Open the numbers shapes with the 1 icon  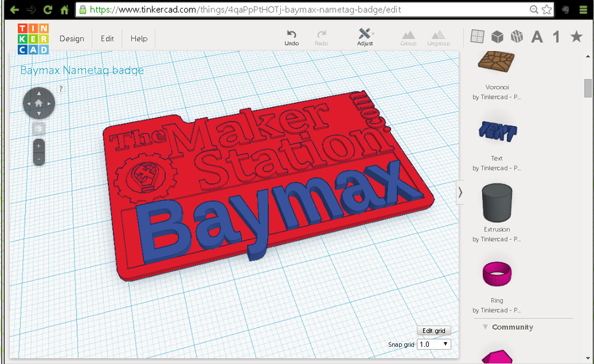pos(555,36)
